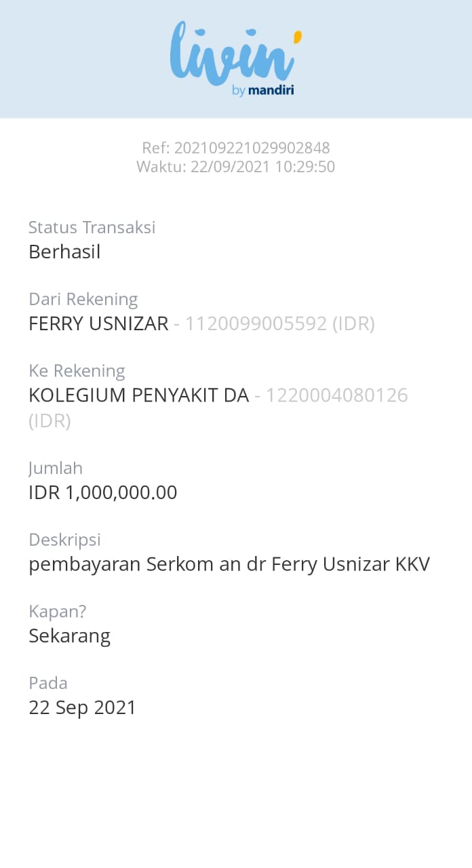Select the amount IDR 1,000,000.00
The image size is (472, 868).
(102, 493)
